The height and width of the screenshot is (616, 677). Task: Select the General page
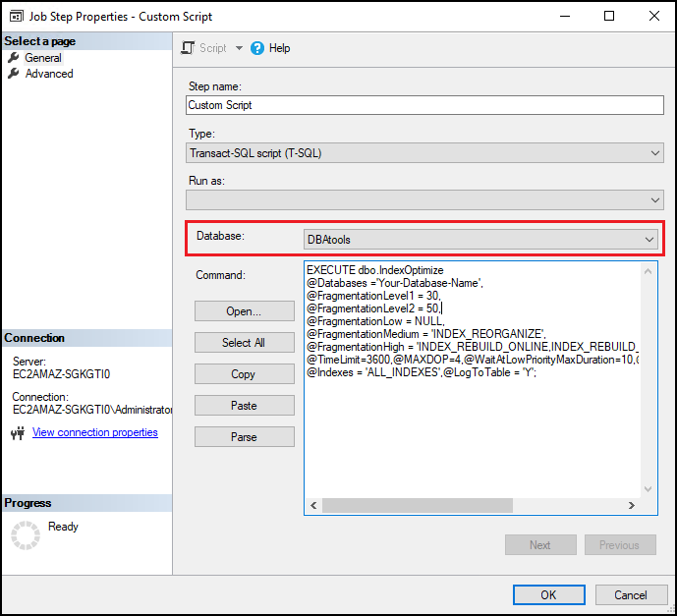(x=42, y=58)
